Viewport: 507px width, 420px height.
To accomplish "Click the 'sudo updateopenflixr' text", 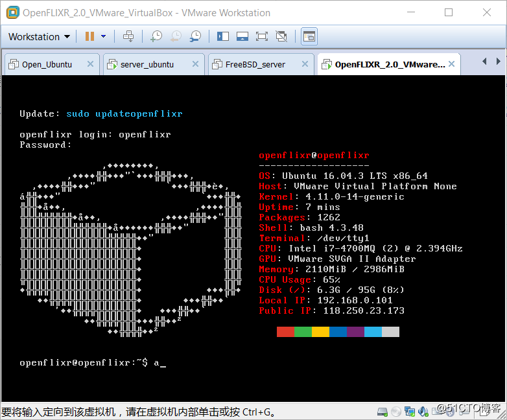I will (x=124, y=114).
